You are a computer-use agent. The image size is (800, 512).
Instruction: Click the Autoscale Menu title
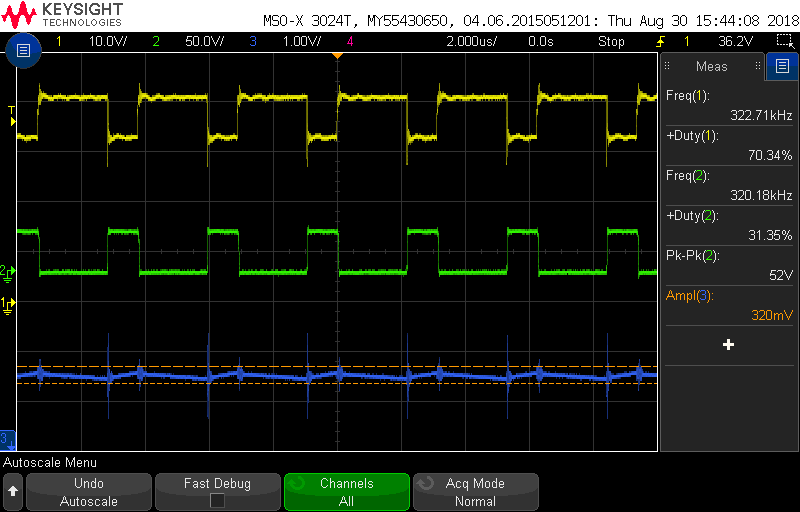[x=50, y=463]
